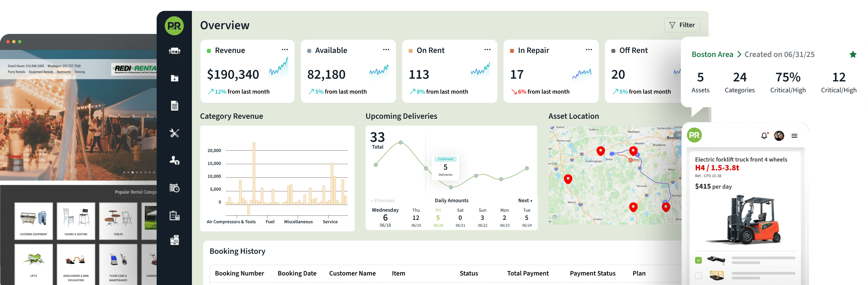This screenshot has height=285, width=868.
Task: Open the cash register sidebar icon
Action: coord(175,240)
